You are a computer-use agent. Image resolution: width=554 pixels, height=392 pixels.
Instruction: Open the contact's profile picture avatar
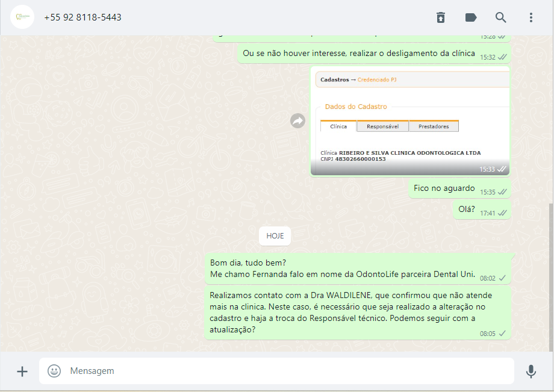[x=22, y=17]
